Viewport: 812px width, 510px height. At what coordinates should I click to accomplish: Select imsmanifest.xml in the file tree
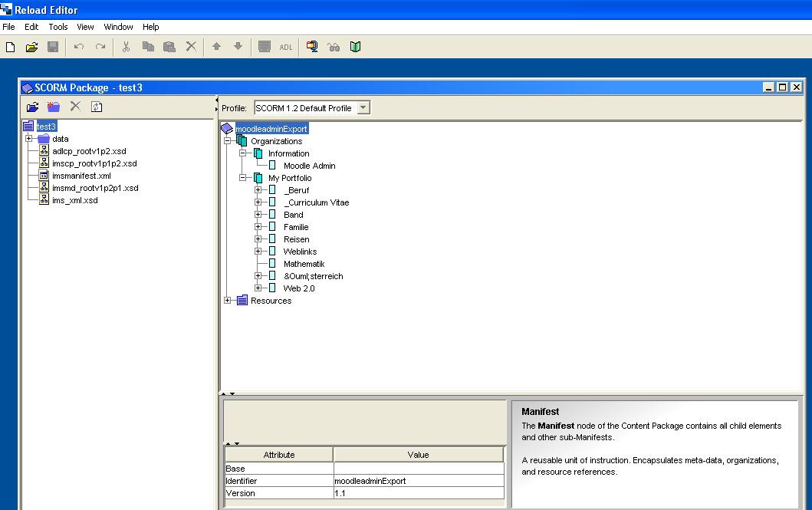(81, 176)
